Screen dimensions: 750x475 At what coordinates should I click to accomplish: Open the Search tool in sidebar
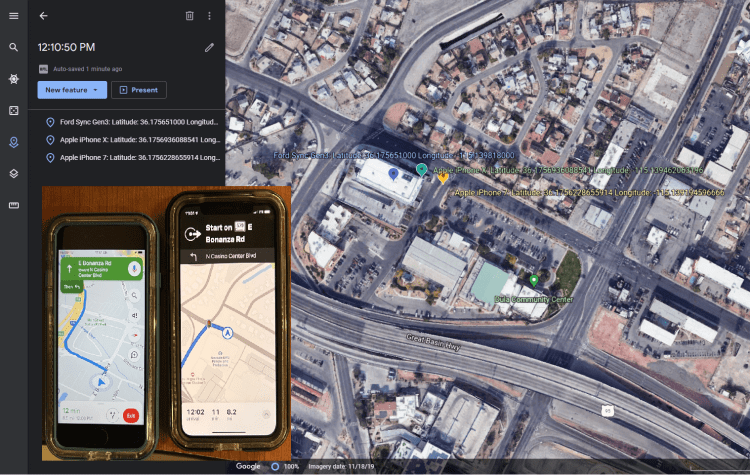[x=13, y=47]
